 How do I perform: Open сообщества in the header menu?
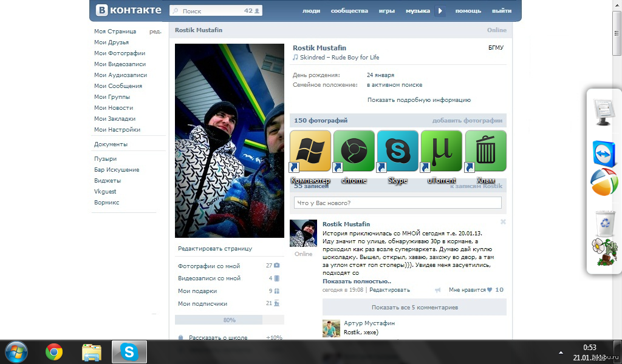(349, 11)
